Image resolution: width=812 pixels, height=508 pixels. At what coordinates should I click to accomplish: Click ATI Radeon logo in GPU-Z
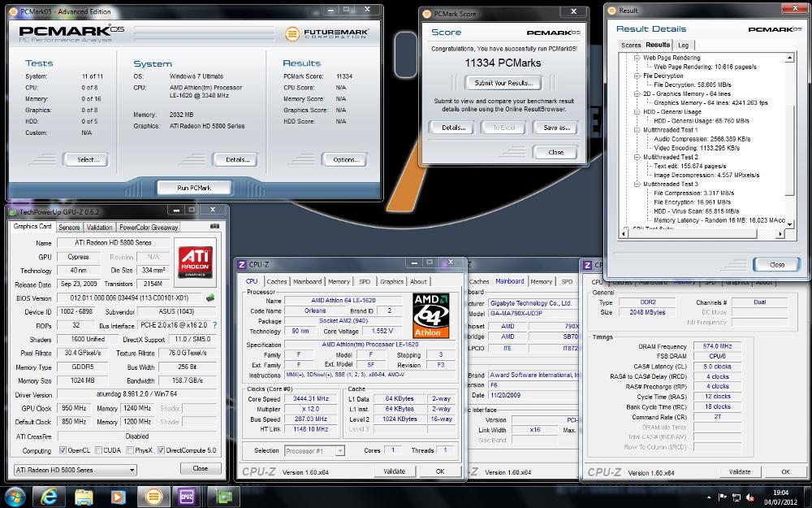coord(195,263)
